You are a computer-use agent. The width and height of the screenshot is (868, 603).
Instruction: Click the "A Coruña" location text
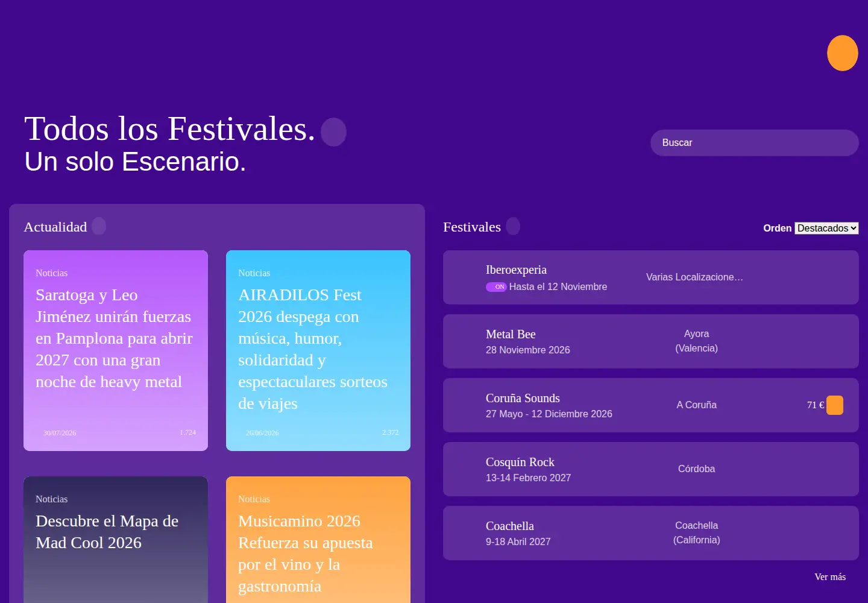pyautogui.click(x=697, y=405)
